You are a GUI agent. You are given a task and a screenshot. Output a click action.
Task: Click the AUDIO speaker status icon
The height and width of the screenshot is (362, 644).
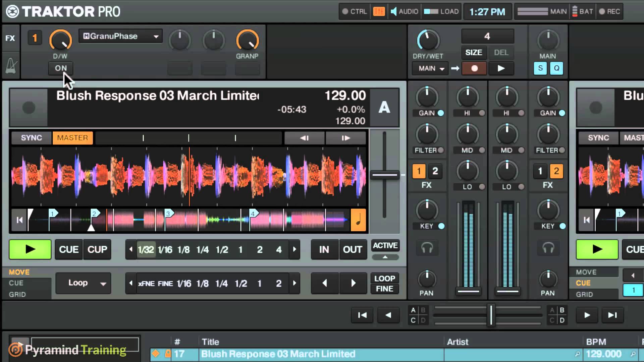tap(393, 11)
